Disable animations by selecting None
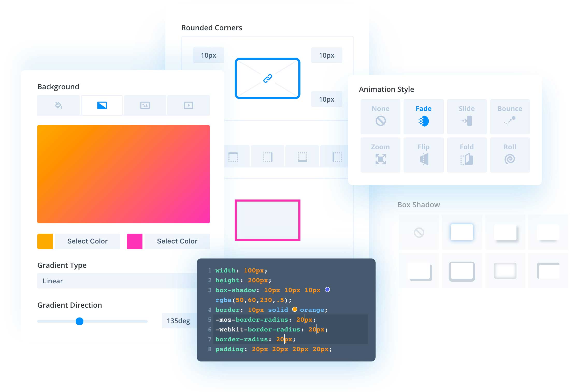Screen dimensions: 575x392 380,116
